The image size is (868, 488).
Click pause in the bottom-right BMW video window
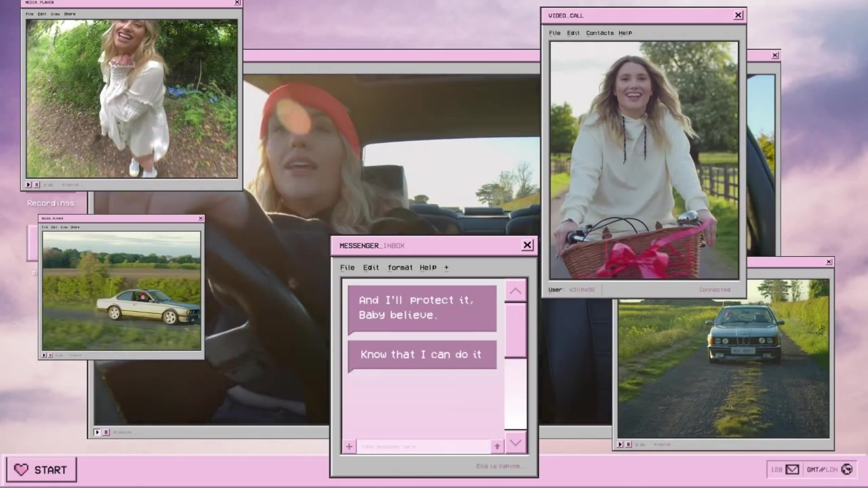[x=628, y=445]
